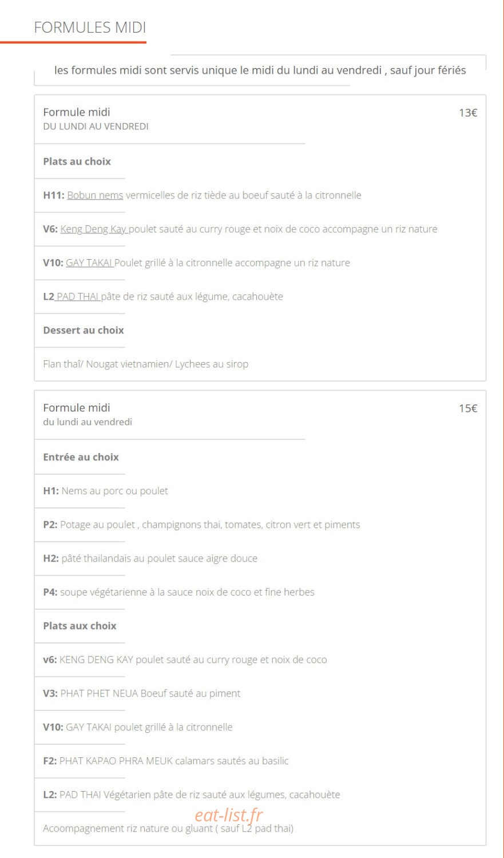
Task: Click the F2 PHAT KAPAO PHRA MEUK item
Action: point(166,761)
